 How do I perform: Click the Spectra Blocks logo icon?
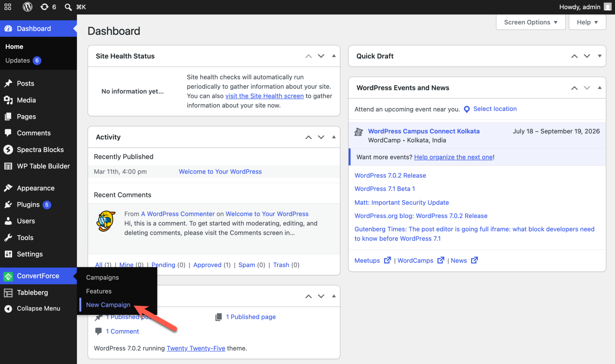(x=8, y=150)
